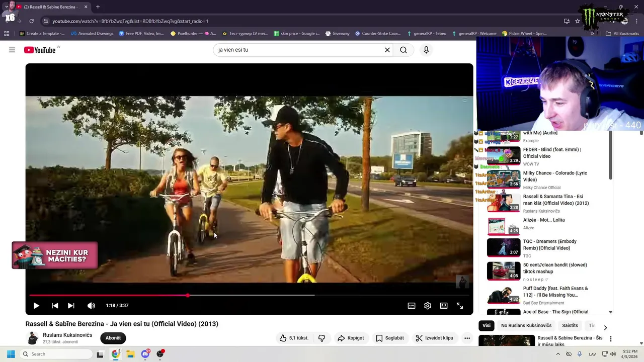Skip to next video in playlist
Viewport: 644px width, 362px height.
71,306
